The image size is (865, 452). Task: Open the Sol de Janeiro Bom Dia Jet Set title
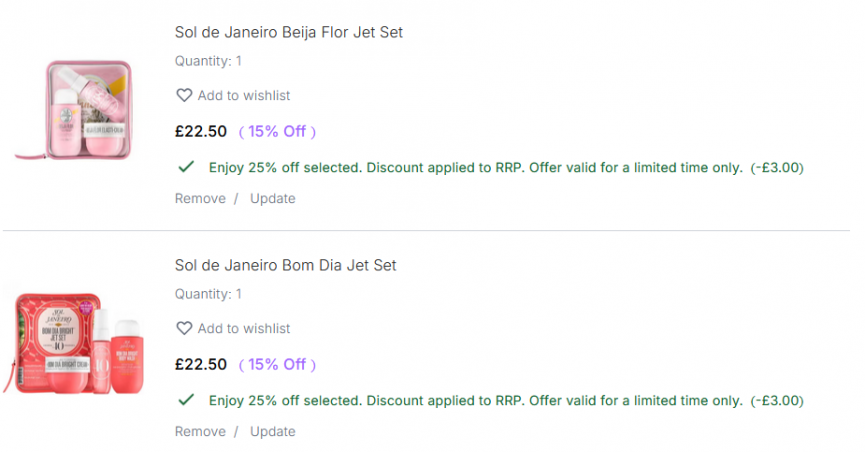pos(285,265)
